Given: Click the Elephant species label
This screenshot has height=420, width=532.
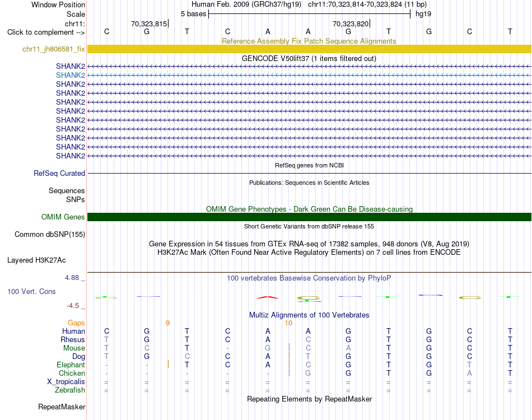Looking at the screenshot, I should tap(71, 365).
